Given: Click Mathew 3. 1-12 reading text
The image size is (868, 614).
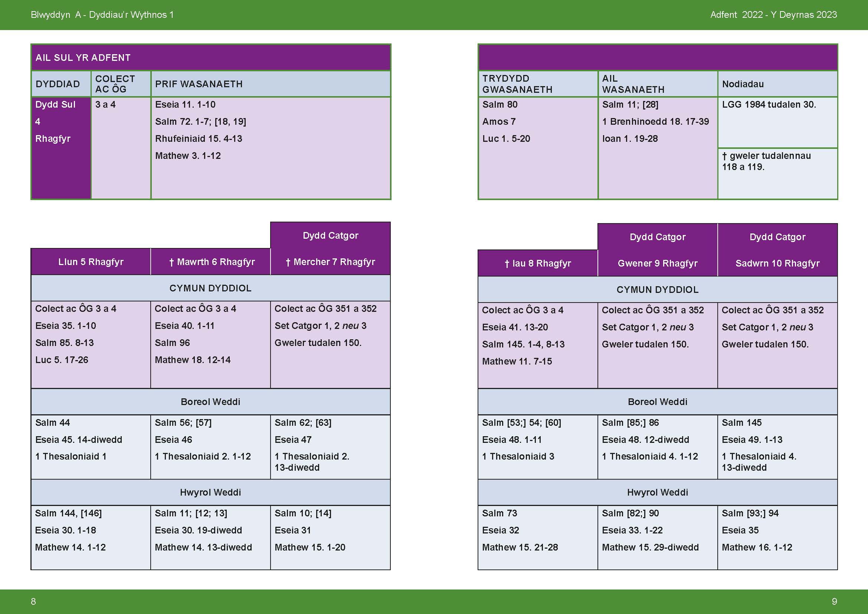Looking at the screenshot, I should [188, 156].
